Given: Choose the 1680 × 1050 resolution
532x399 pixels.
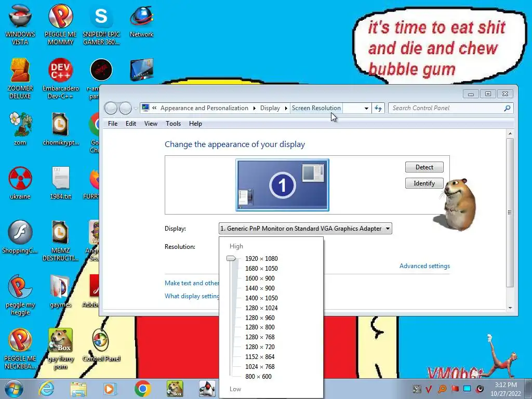Looking at the screenshot, I should click(261, 269).
